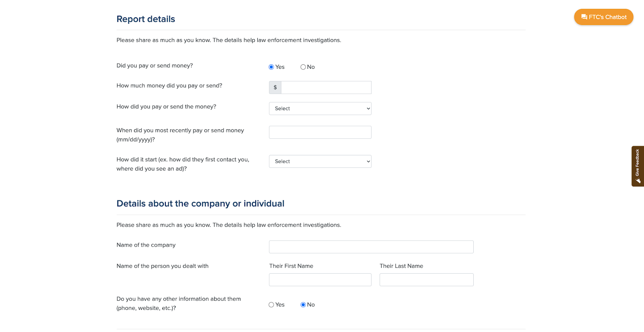The height and width of the screenshot is (332, 644).
Task: Choose Yes for having other information
Action: (271, 305)
